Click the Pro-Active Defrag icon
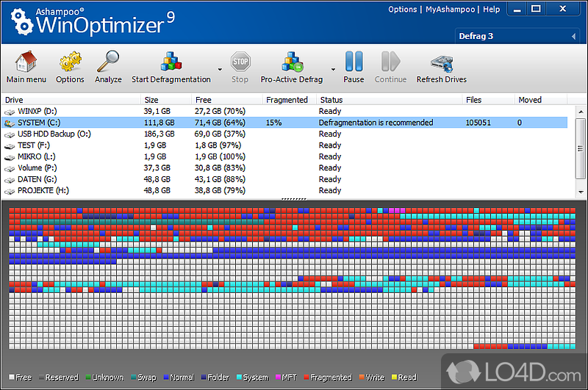Image resolution: width=588 pixels, height=390 pixels. point(293,61)
